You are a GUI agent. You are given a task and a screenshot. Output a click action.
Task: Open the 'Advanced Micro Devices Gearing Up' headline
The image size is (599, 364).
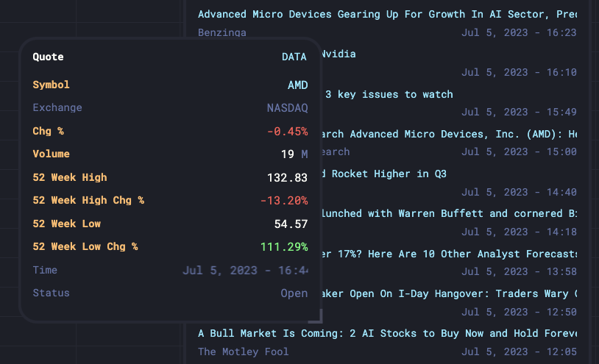coord(387,15)
